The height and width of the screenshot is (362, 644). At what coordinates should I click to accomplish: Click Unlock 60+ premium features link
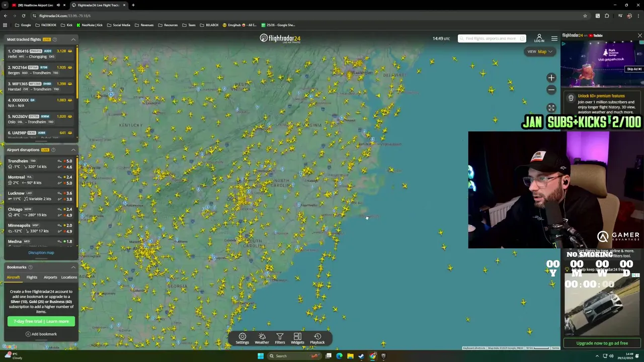click(x=601, y=96)
